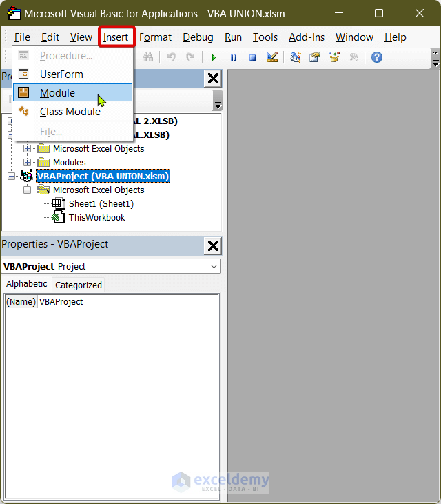Switch to the Categorized tab
Screen dimensions: 441x504
pos(79,285)
